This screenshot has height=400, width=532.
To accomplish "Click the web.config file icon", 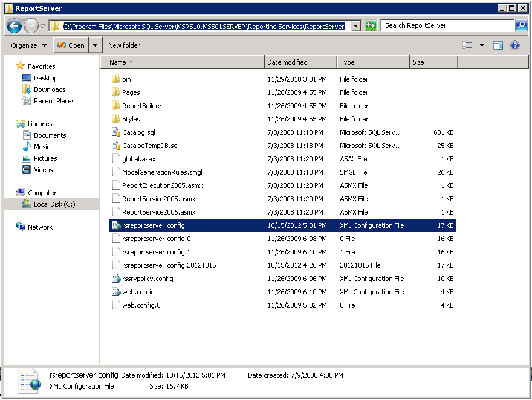I will pyautogui.click(x=115, y=292).
